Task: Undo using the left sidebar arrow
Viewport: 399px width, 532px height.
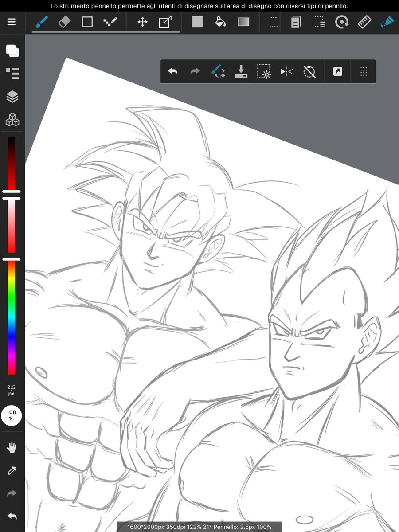Action: tap(12, 516)
